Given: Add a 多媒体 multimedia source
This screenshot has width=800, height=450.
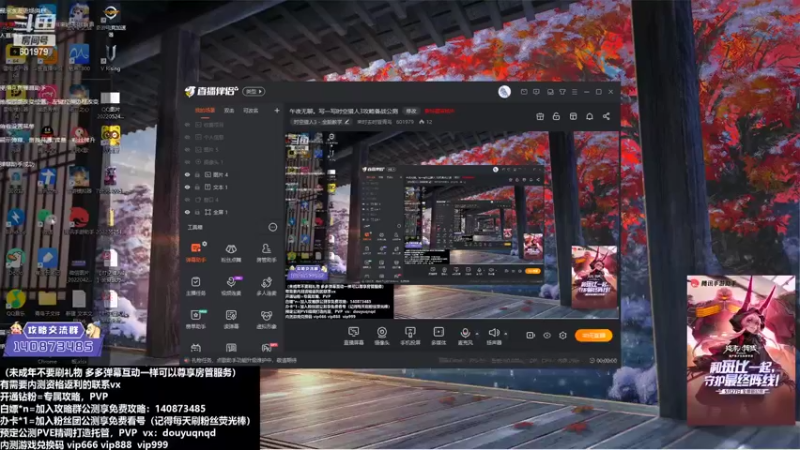Looking at the screenshot, I should [438, 336].
